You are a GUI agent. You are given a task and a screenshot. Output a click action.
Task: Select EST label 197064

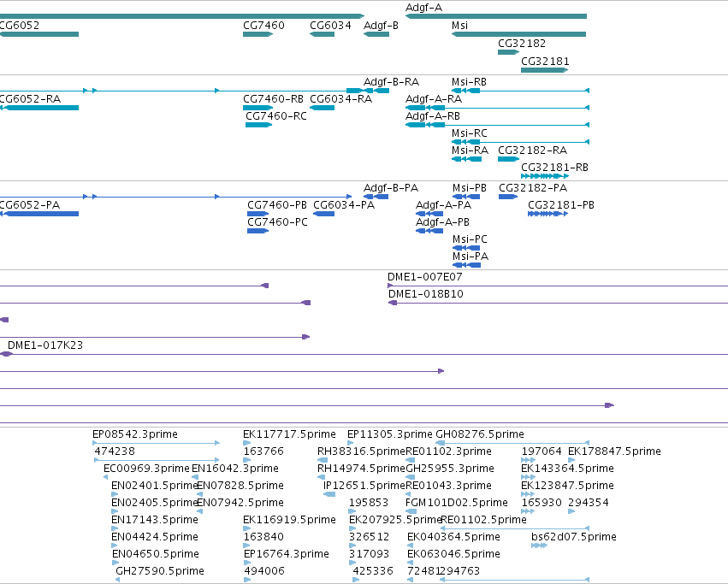542,451
